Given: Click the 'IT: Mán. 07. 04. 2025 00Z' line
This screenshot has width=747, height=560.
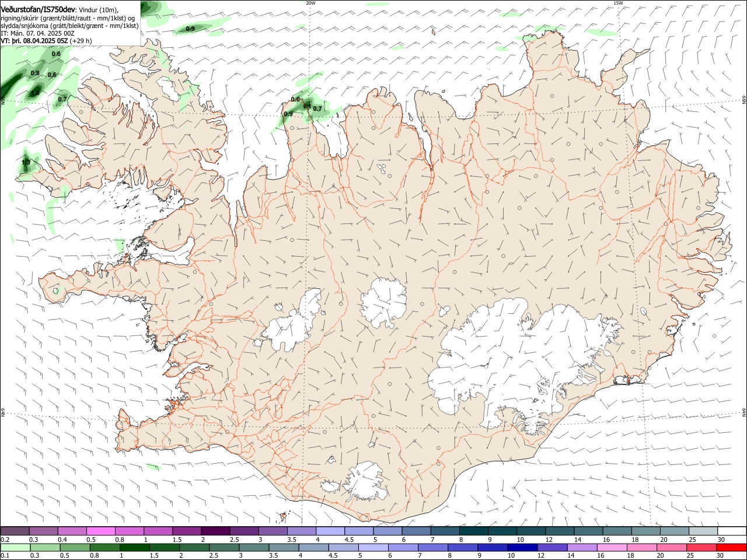Looking at the screenshot, I should click(37, 33).
